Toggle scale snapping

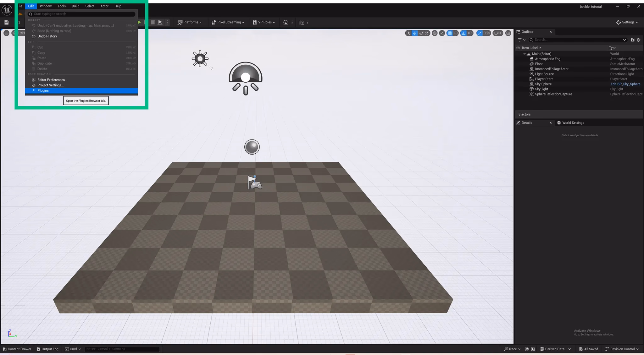click(x=480, y=33)
